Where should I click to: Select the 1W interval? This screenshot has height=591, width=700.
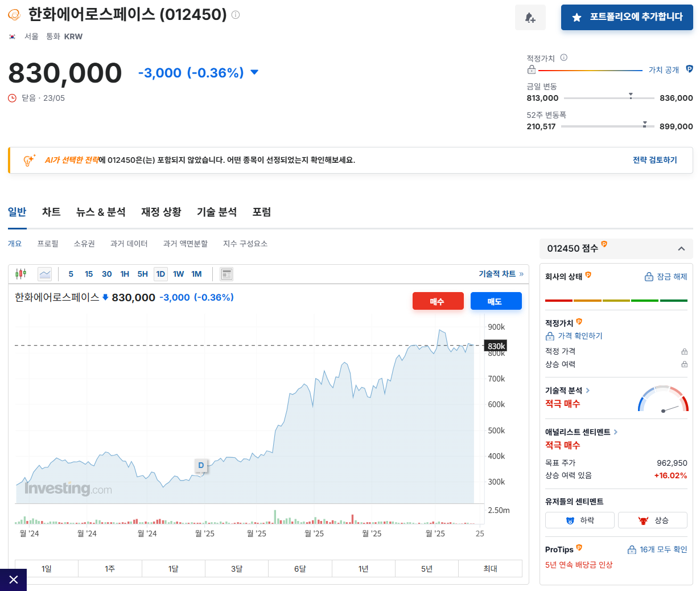179,274
